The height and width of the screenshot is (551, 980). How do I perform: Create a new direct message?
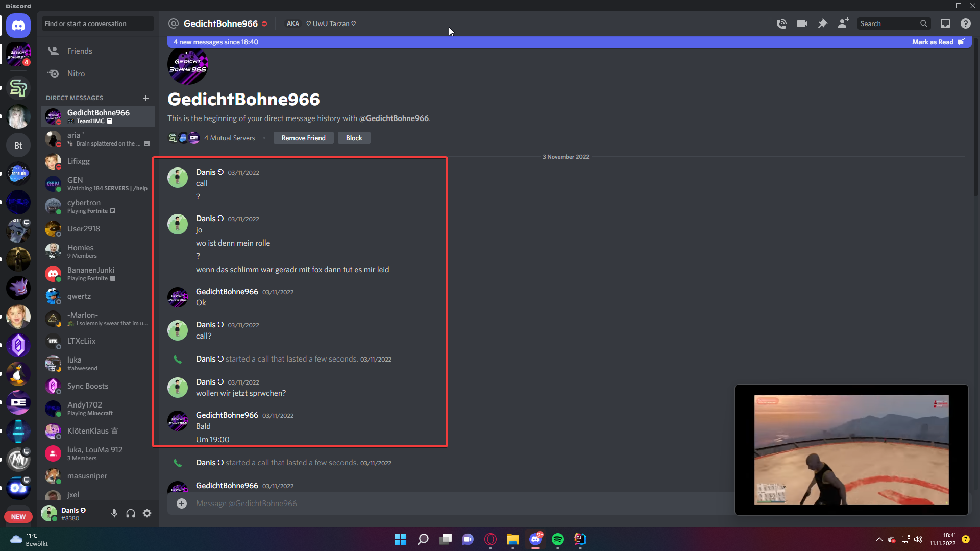[x=146, y=98]
